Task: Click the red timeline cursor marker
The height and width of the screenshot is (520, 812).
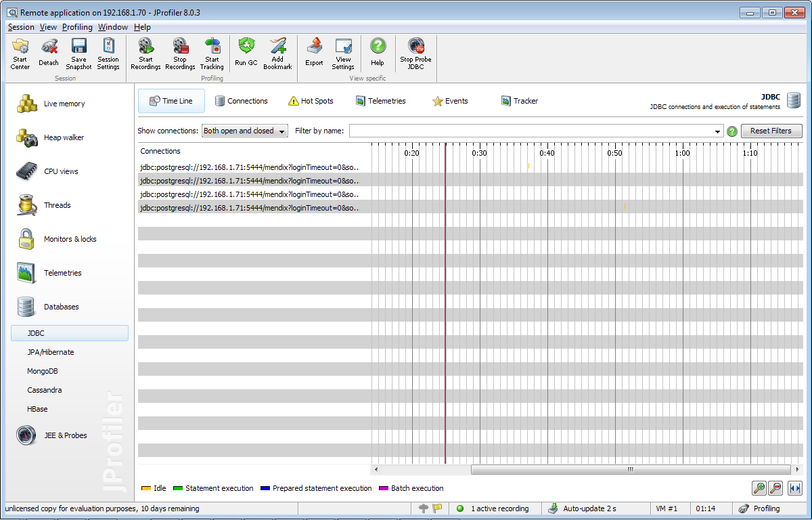Action: 445,303
